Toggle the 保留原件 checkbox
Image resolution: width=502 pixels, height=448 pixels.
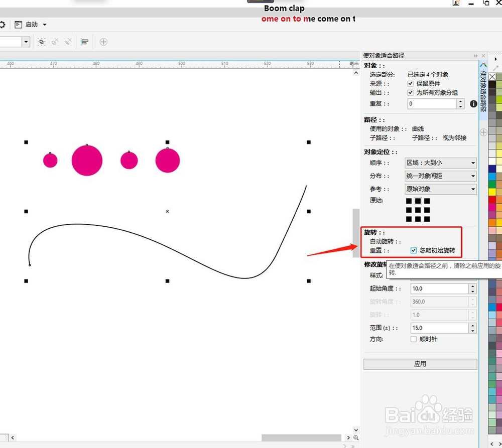click(x=411, y=83)
